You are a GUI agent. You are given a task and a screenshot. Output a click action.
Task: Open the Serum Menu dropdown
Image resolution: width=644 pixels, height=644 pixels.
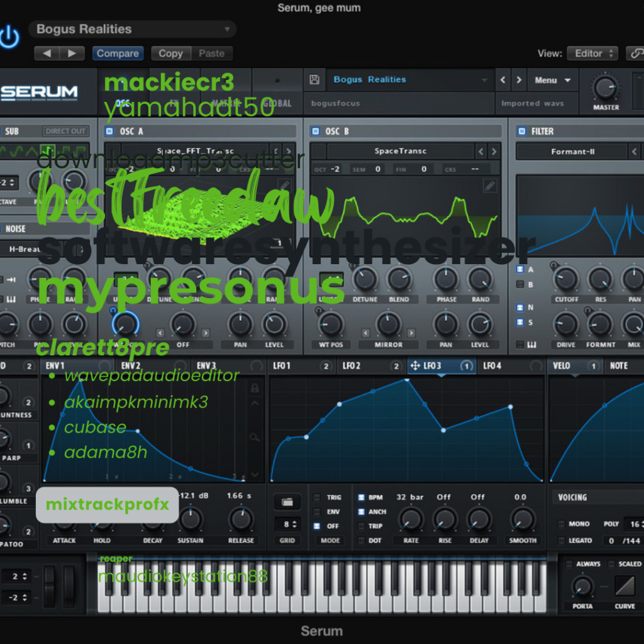(552, 80)
